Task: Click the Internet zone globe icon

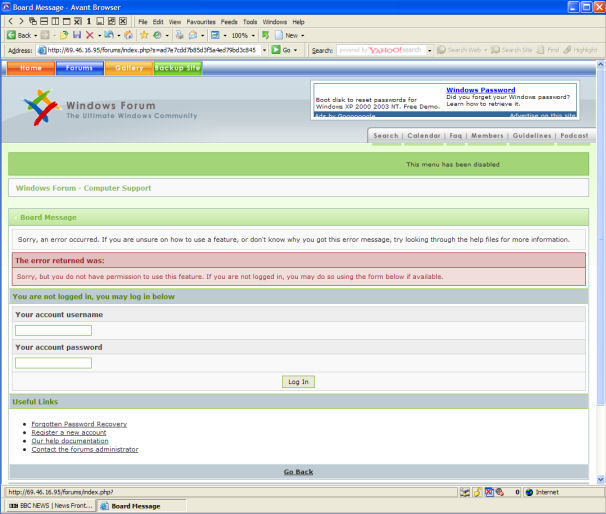Action: click(529, 492)
